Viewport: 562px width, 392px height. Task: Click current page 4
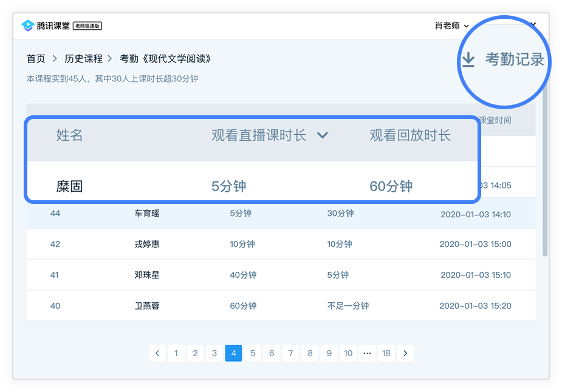[233, 353]
